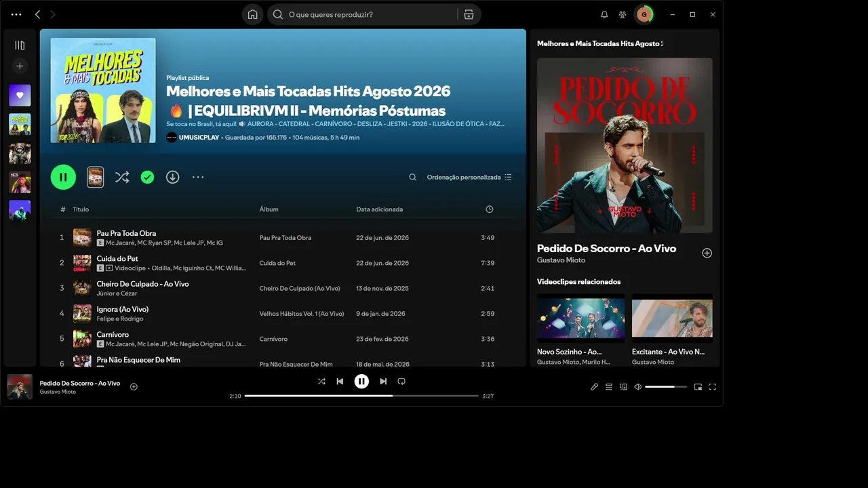868x488 pixels.
Task: Switch the player to full screen
Action: pos(712,387)
